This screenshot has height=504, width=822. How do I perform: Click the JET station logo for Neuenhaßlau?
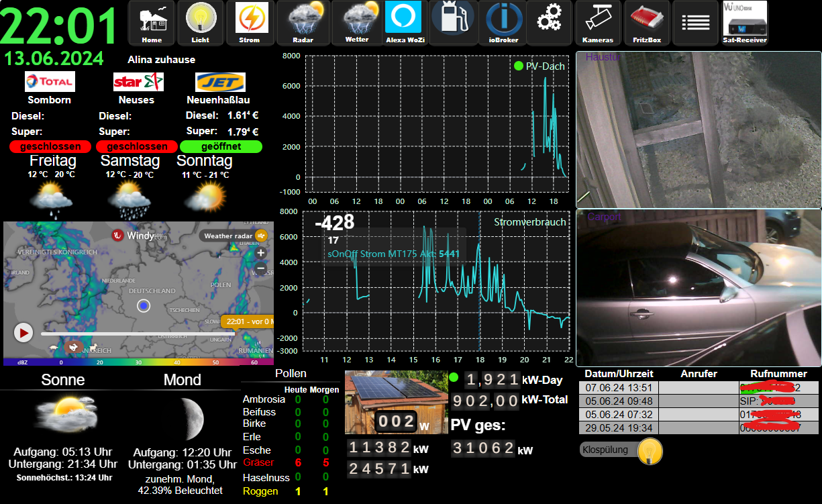220,82
